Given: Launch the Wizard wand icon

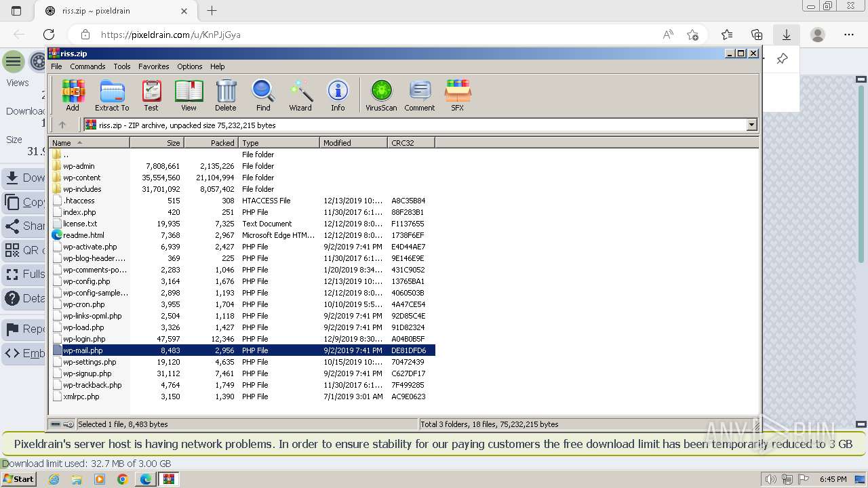Looking at the screenshot, I should point(300,96).
